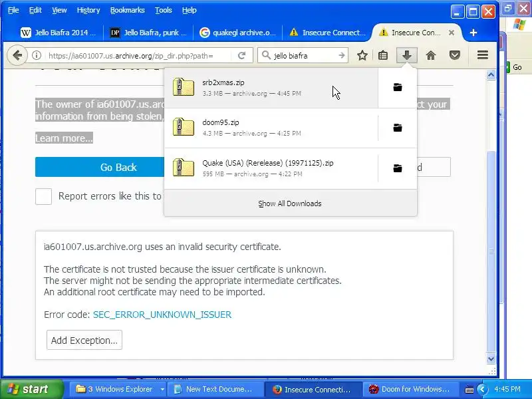532x399 pixels.
Task: Open the View menu
Action: [59, 10]
